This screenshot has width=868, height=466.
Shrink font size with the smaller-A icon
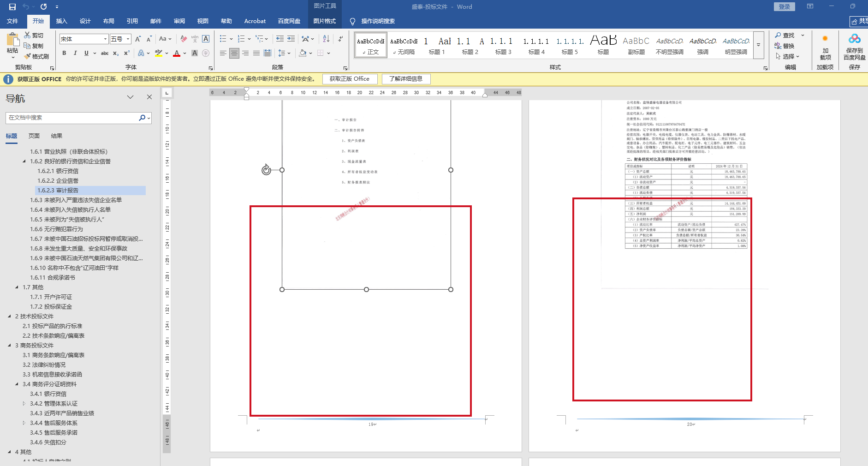point(149,39)
